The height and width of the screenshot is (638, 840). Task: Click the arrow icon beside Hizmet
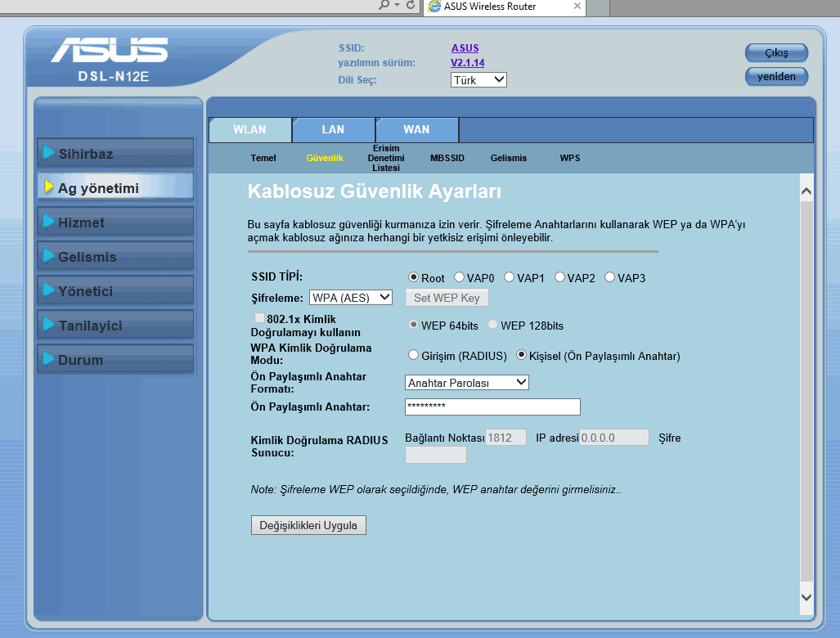click(48, 222)
